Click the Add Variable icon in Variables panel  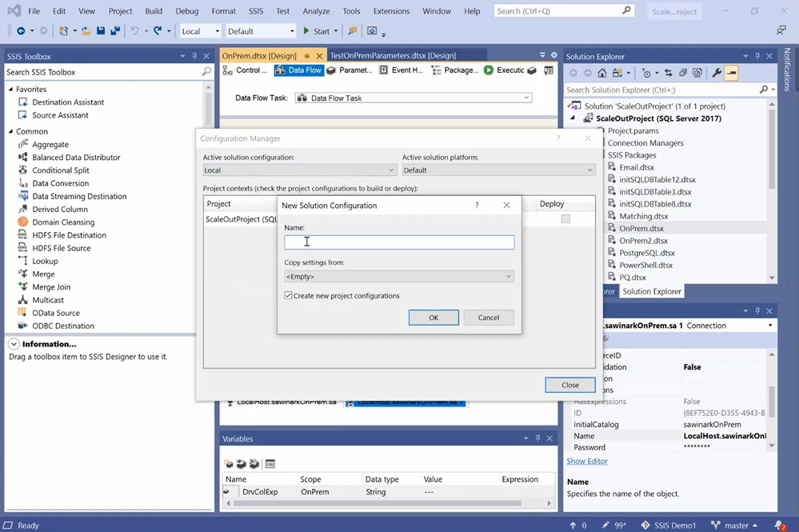[229, 464]
